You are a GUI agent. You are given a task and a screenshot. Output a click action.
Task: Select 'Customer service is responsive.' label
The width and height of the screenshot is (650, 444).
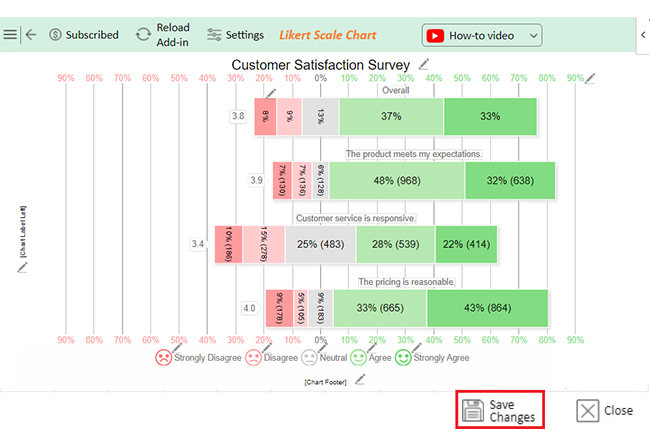pos(355,218)
